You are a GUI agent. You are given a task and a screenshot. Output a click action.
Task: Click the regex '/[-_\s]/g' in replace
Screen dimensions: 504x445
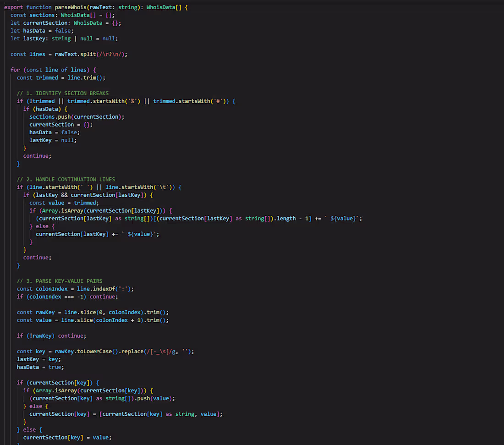[161, 352]
